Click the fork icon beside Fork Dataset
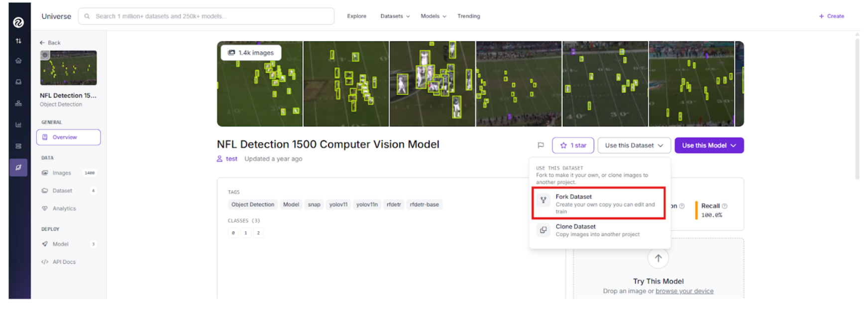 tap(543, 200)
